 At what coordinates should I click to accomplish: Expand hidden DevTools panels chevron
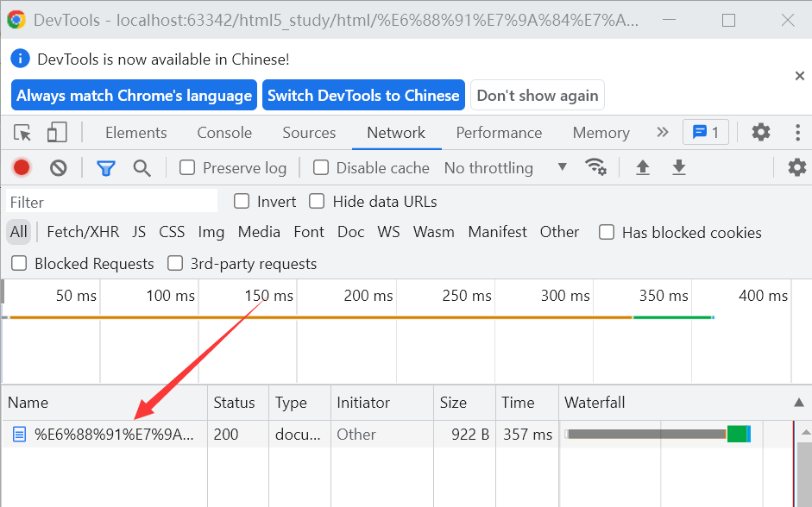(662, 132)
